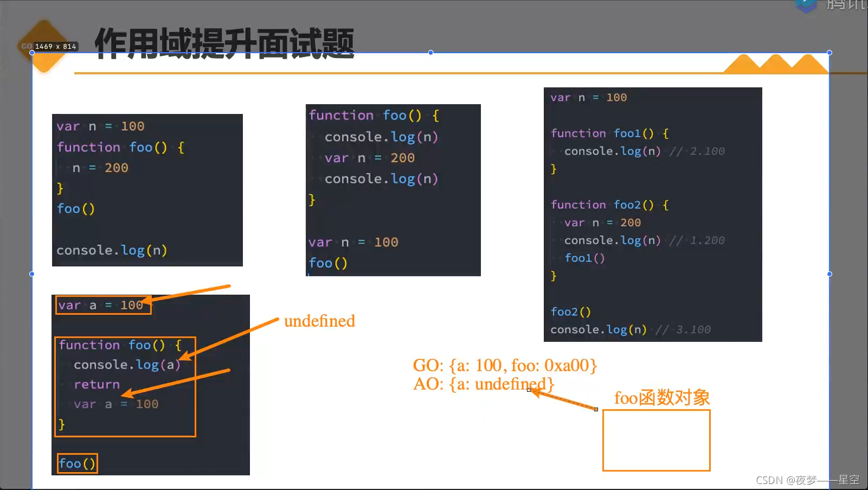Click the left-edge middle selection handle
Screen dimensions: 868x490
(32, 274)
